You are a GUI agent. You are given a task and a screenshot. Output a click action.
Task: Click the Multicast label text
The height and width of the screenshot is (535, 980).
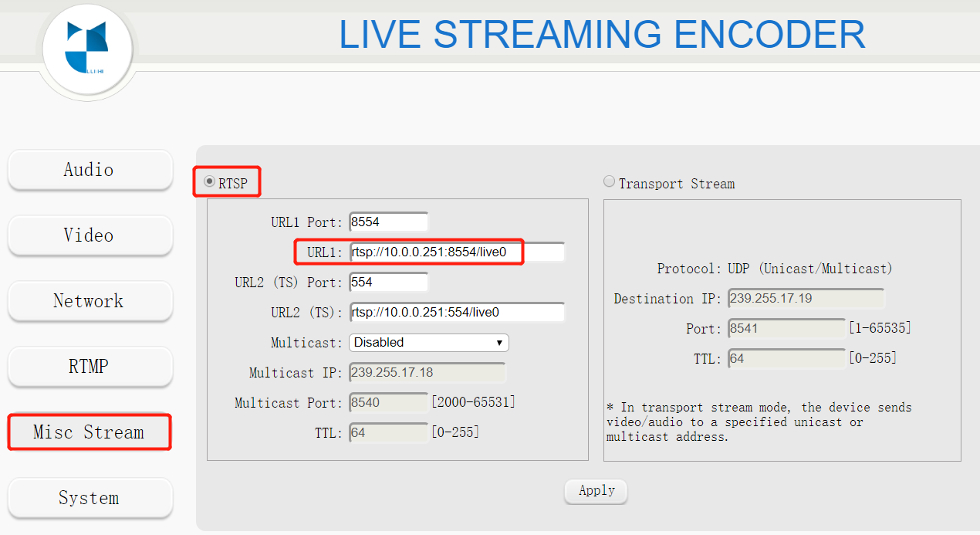[306, 343]
